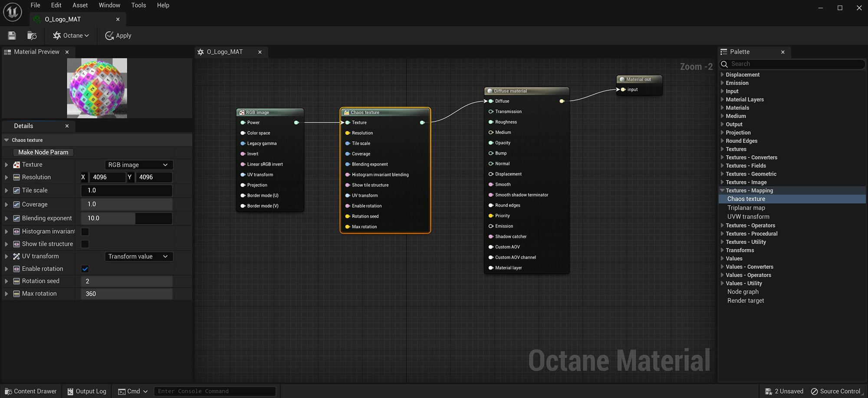
Task: Open the Output Log
Action: (x=87, y=391)
